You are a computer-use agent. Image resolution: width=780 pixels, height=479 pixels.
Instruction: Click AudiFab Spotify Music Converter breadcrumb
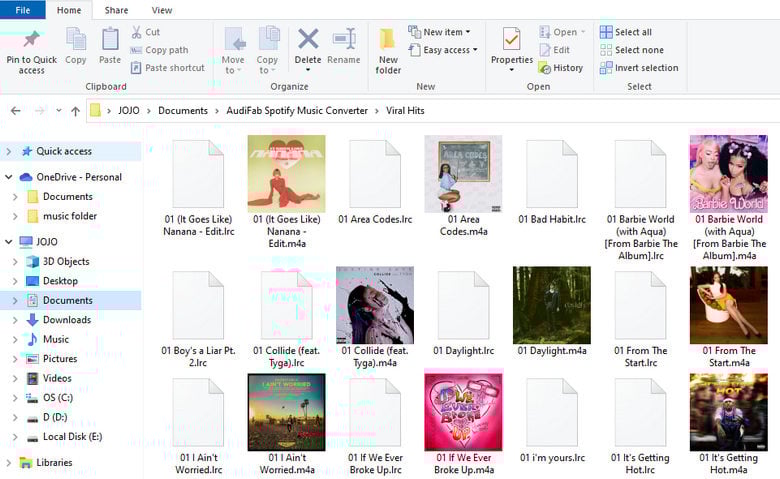click(x=297, y=110)
